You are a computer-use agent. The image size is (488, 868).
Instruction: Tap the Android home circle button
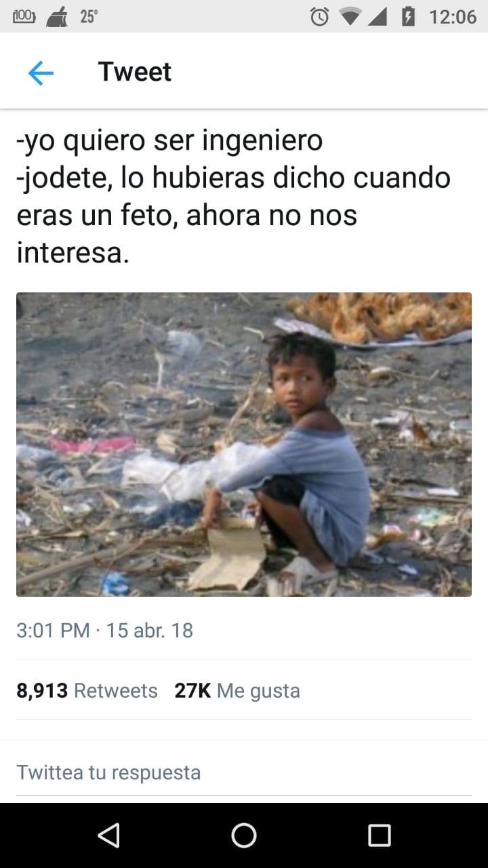pyautogui.click(x=244, y=835)
